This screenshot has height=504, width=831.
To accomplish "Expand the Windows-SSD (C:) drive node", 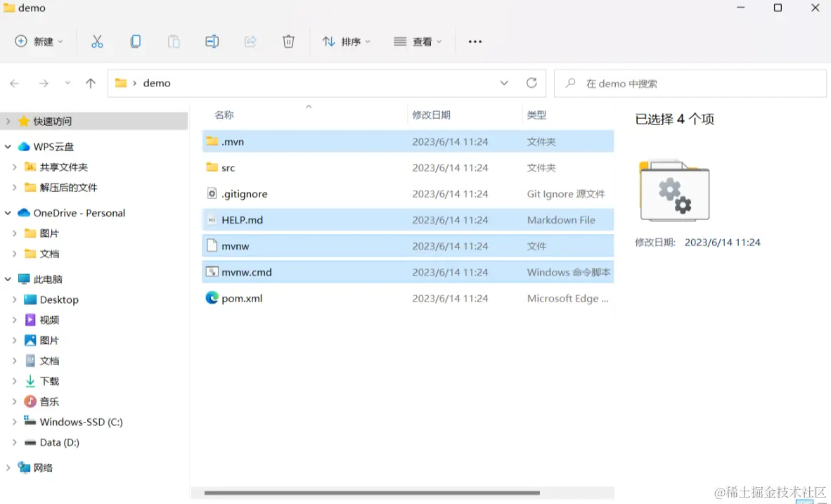I will click(x=14, y=422).
